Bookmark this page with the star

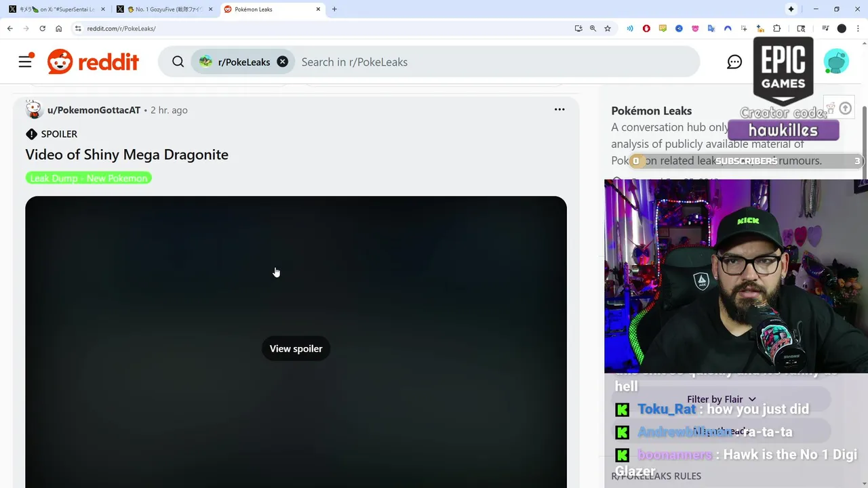pos(608,28)
